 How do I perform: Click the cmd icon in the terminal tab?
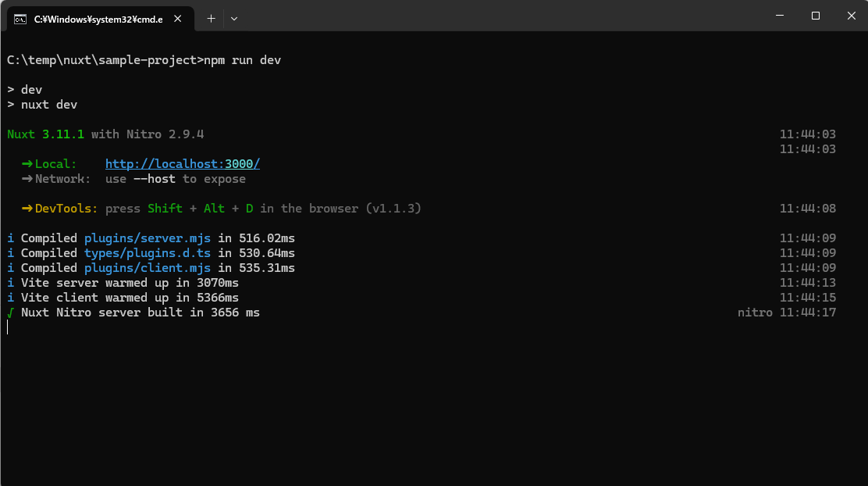21,19
